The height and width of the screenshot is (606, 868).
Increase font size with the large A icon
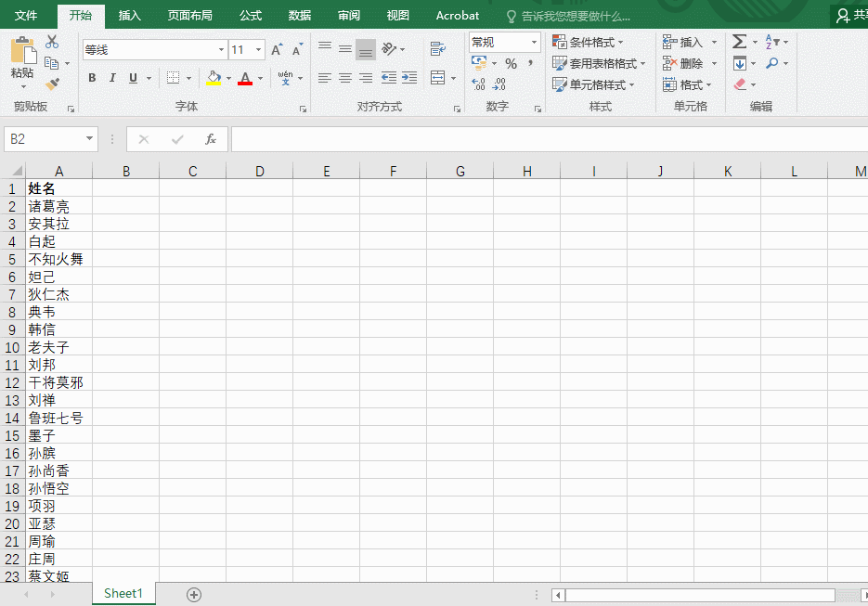(x=277, y=50)
